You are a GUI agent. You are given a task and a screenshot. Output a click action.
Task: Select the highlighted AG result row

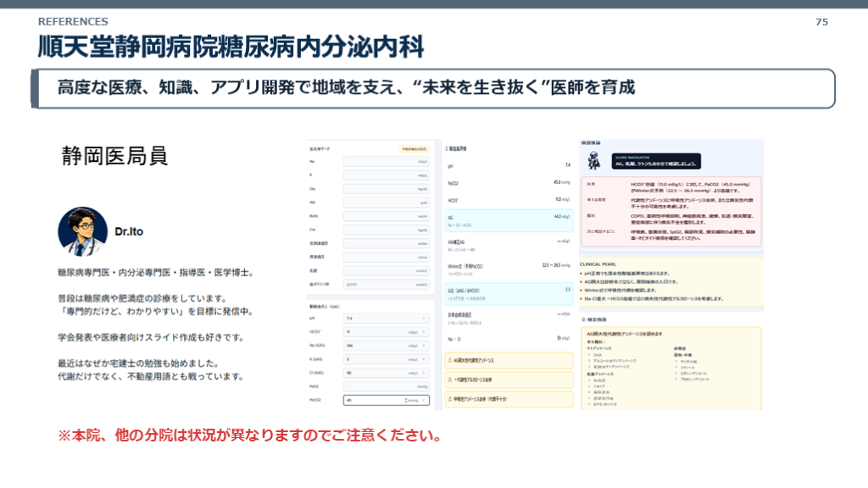(x=509, y=221)
